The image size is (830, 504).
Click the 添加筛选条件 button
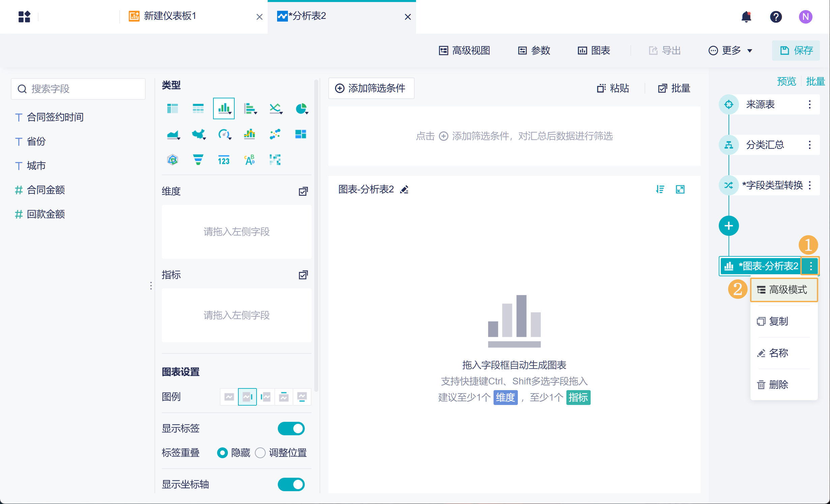(x=371, y=88)
